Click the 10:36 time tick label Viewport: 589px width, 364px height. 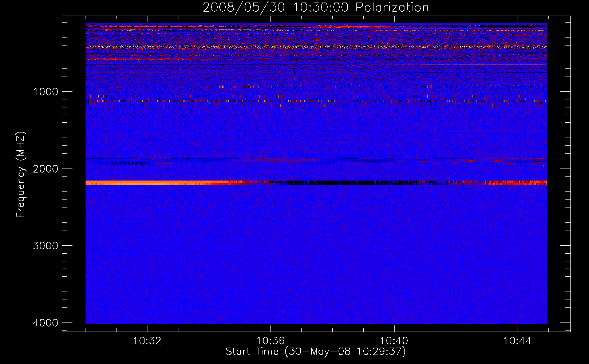pos(270,341)
